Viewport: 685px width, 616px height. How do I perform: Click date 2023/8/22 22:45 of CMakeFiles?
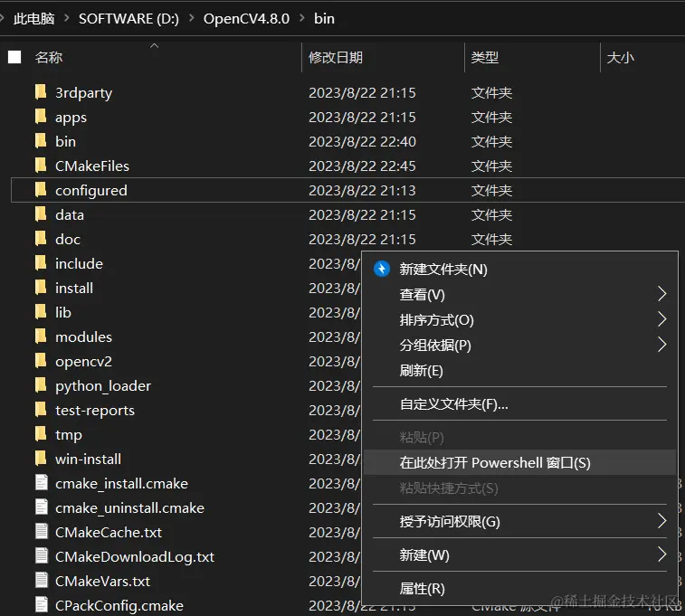point(362,166)
